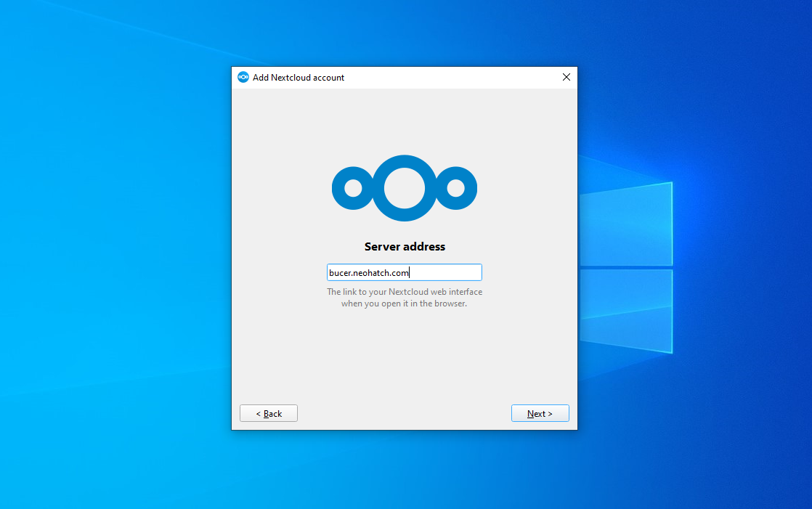The image size is (812, 509).
Task: Click the Next button
Action: pos(540,413)
